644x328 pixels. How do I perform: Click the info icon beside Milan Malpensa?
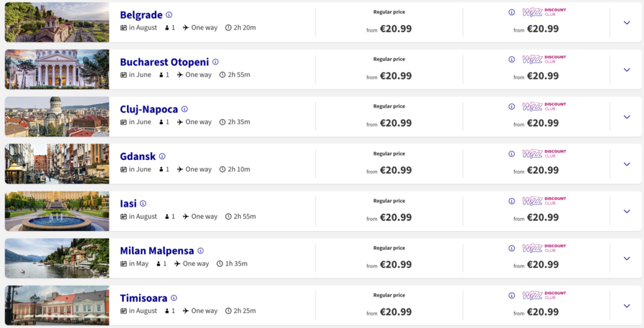[201, 251]
